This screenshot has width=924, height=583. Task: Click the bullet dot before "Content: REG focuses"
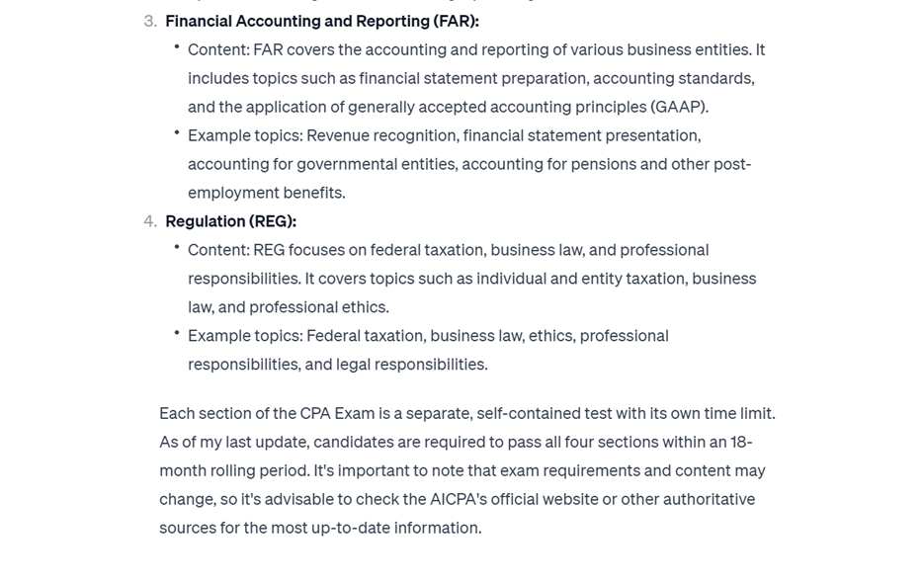pos(177,247)
